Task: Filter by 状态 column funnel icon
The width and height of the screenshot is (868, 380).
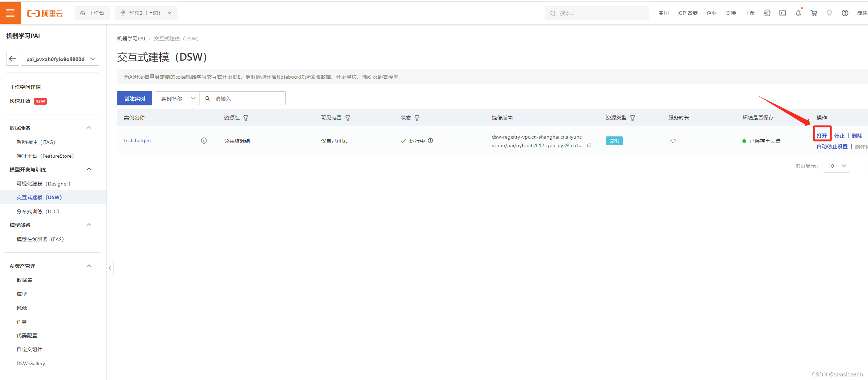Action: 417,118
